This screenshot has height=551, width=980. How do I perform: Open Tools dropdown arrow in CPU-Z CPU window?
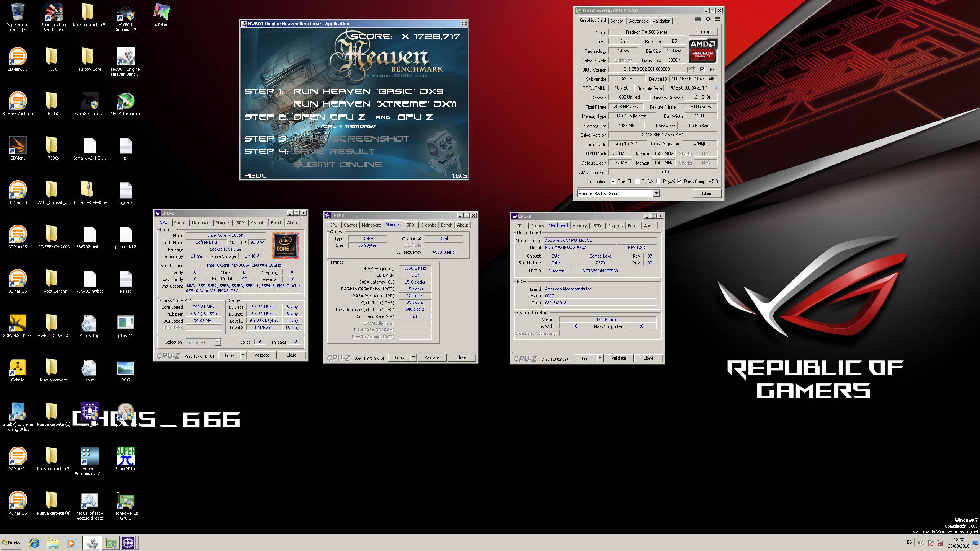click(243, 355)
